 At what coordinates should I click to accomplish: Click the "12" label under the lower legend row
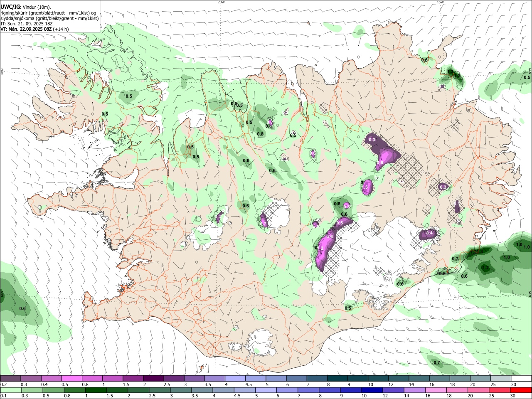(x=385, y=396)
